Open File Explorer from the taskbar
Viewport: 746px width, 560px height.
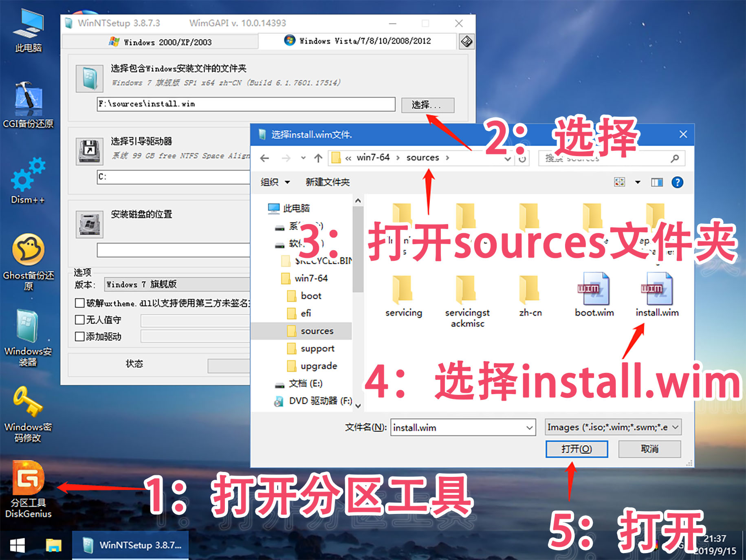[x=53, y=545]
